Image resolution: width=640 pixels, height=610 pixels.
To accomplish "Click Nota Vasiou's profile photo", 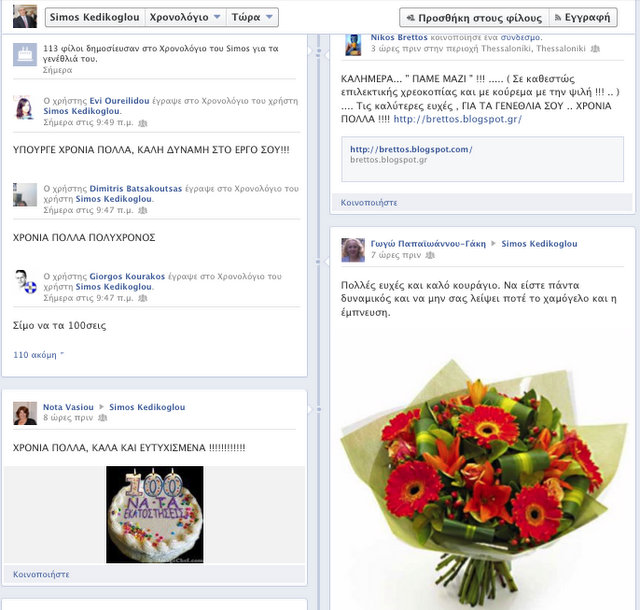I will [x=25, y=413].
